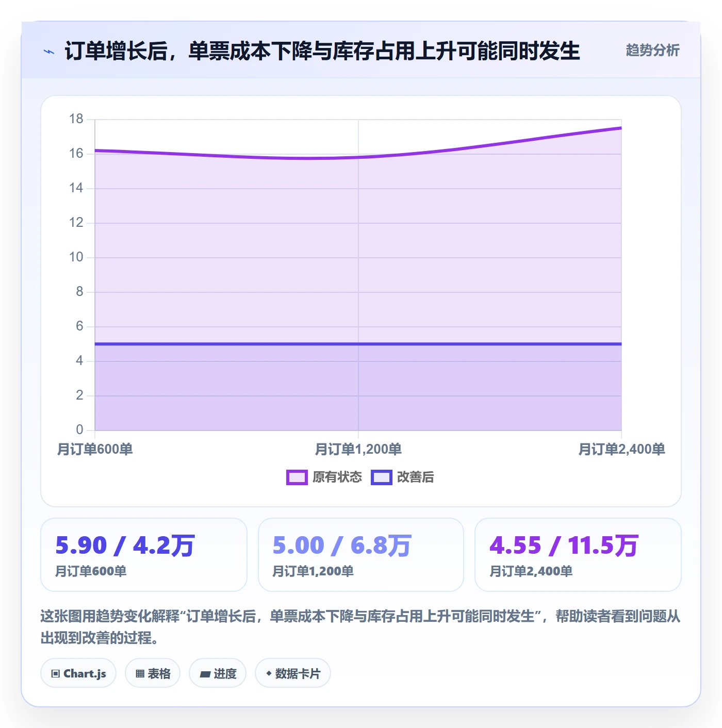Click the purple 原有状态 legend swatch
The height and width of the screenshot is (728, 722).
(x=297, y=477)
